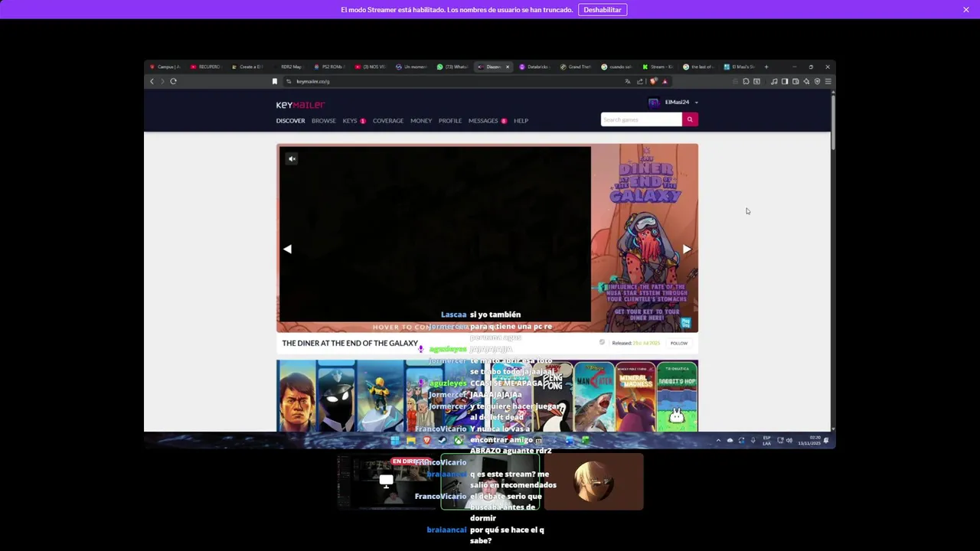Viewport: 980px width, 551px height.
Task: Open File Explorer from the taskbar
Action: (x=411, y=440)
